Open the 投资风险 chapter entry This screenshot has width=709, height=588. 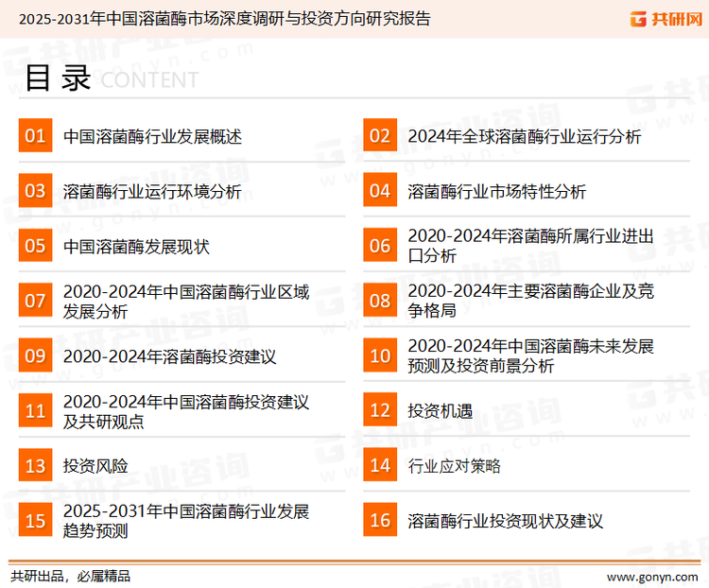pos(95,465)
